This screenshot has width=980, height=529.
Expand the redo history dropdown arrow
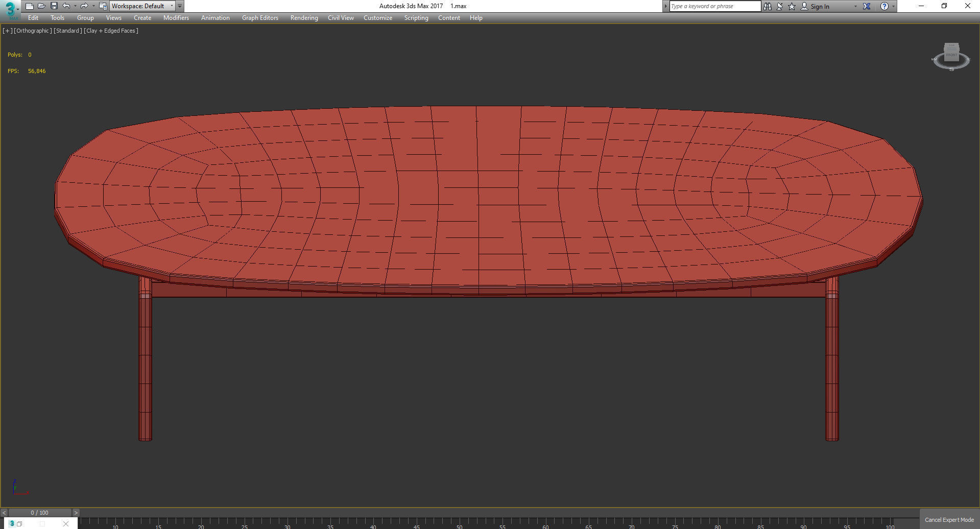click(93, 6)
